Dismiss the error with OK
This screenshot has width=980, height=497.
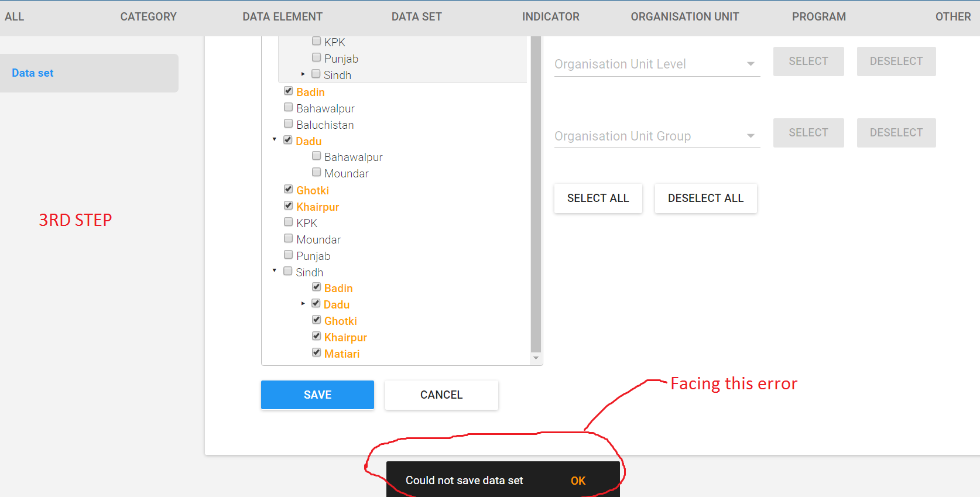pyautogui.click(x=578, y=481)
